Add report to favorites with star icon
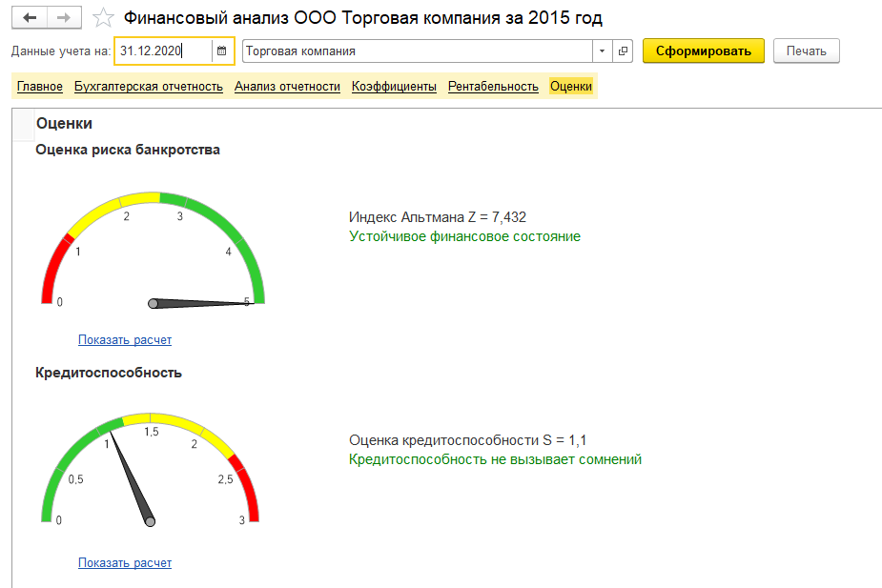 (x=103, y=18)
